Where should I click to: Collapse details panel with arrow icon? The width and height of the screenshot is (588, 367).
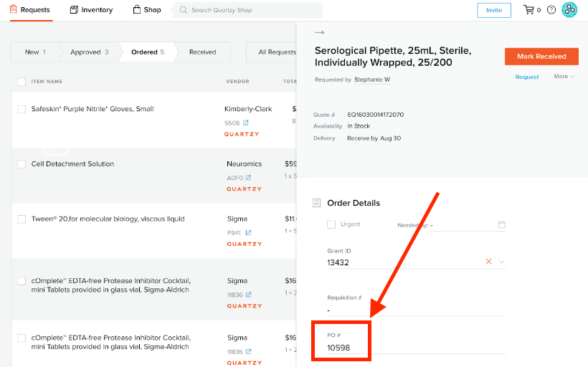[x=319, y=32]
